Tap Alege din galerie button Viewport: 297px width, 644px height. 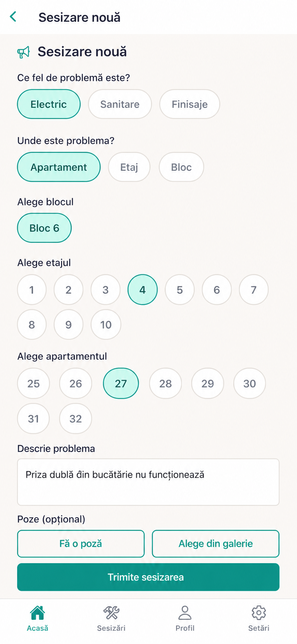[216, 544]
